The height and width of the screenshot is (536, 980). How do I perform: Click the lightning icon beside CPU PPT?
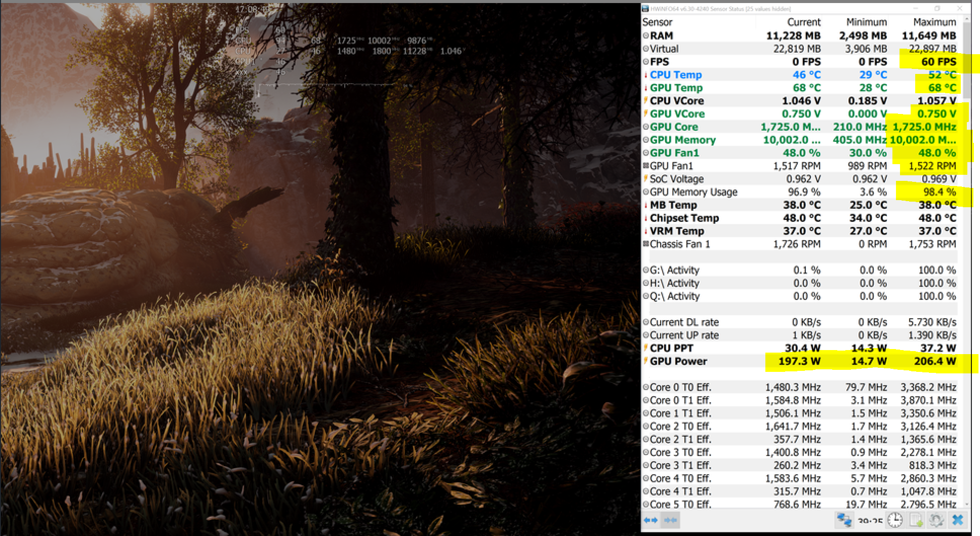[646, 348]
